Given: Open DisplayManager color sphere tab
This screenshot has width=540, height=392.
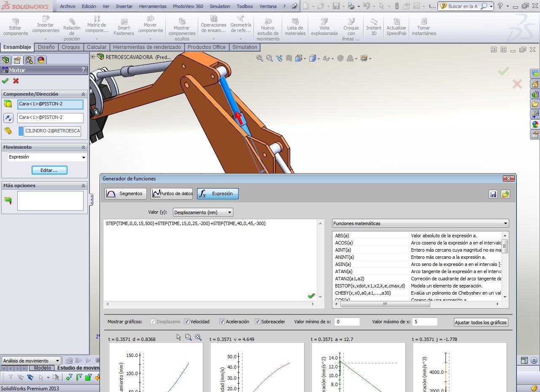Looking at the screenshot, I should (x=41, y=59).
